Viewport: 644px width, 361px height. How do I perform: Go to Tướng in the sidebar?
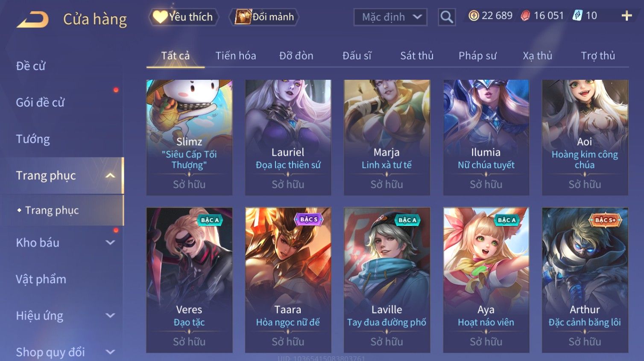tap(33, 139)
